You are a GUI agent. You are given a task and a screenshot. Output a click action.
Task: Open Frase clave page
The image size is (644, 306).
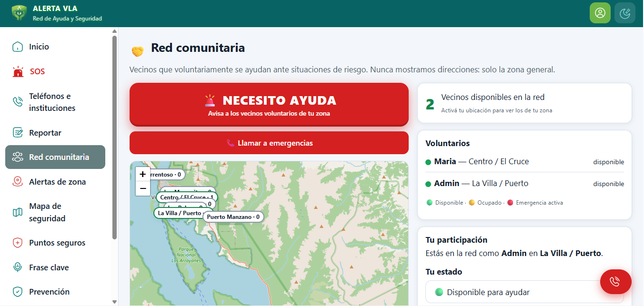(x=55, y=267)
